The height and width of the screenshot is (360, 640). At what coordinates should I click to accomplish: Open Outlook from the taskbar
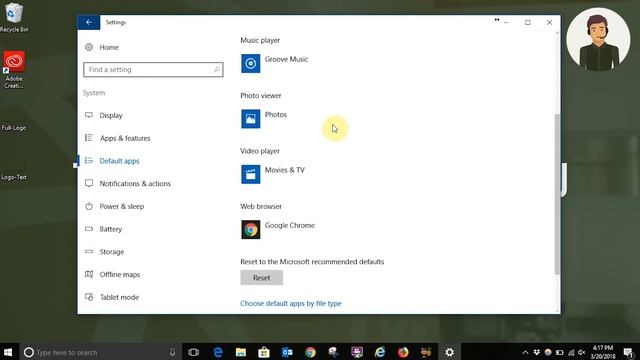click(287, 352)
